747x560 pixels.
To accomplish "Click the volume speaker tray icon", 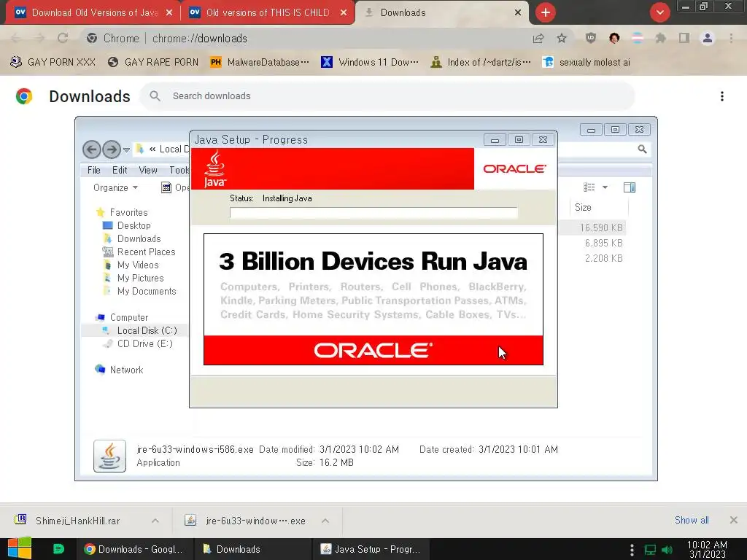I will click(667, 550).
